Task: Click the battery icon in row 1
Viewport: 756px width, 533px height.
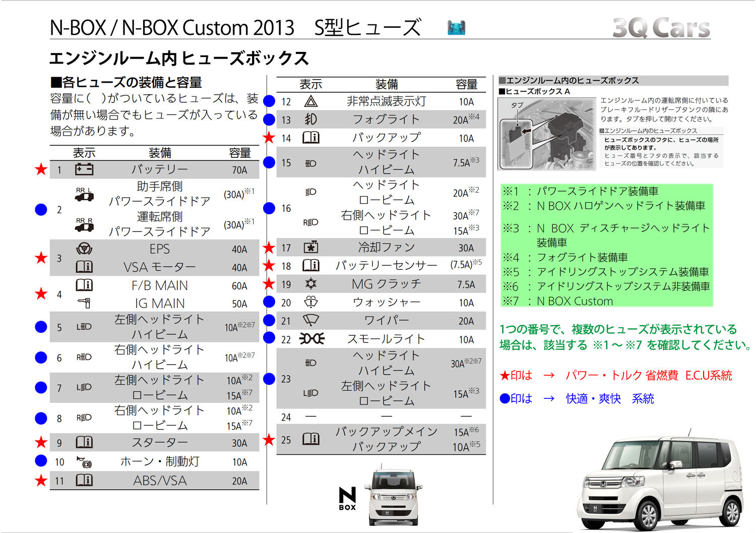Action: click(x=84, y=169)
